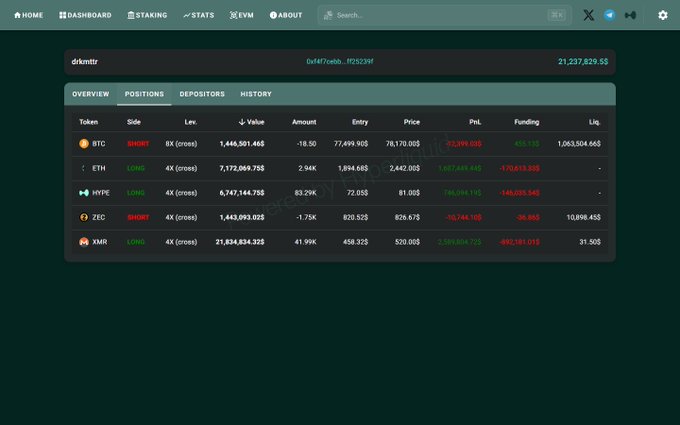680x425 pixels.
Task: Click BTC price 78,170.00$
Action: [403, 144]
